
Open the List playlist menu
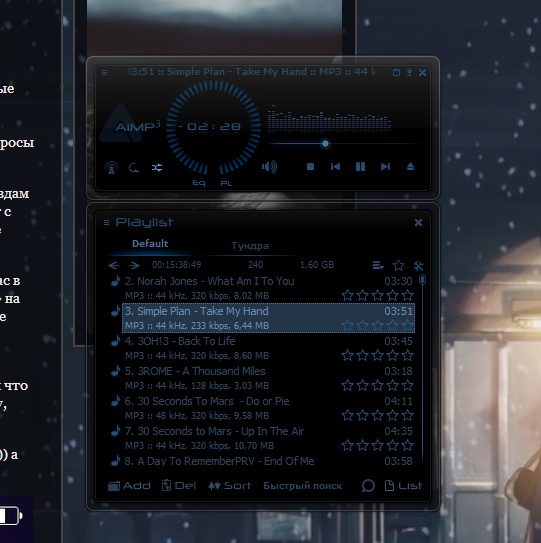pyautogui.click(x=403, y=486)
